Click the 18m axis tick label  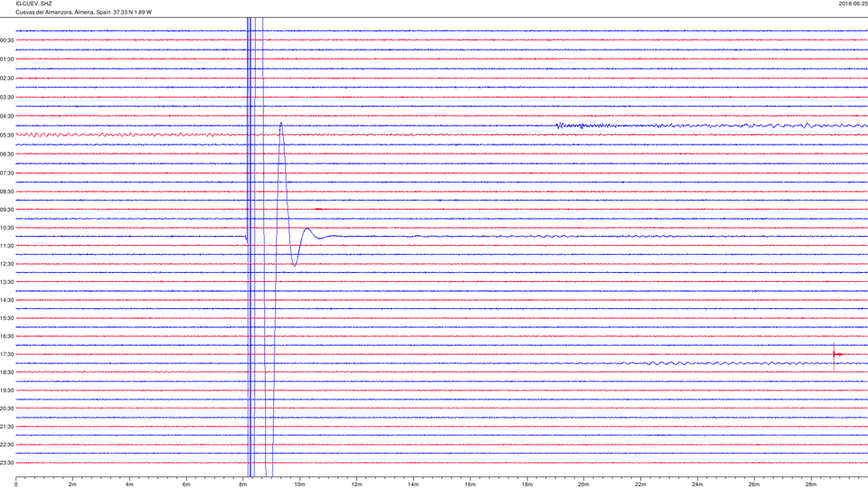click(527, 484)
